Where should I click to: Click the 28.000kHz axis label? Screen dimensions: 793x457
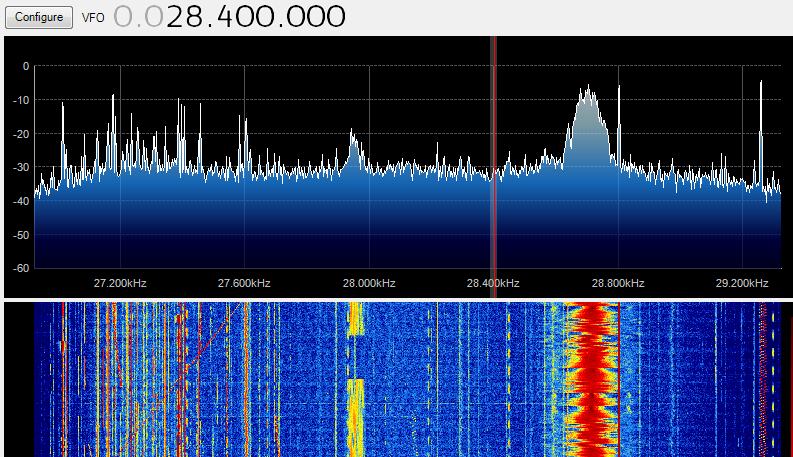pyautogui.click(x=369, y=283)
